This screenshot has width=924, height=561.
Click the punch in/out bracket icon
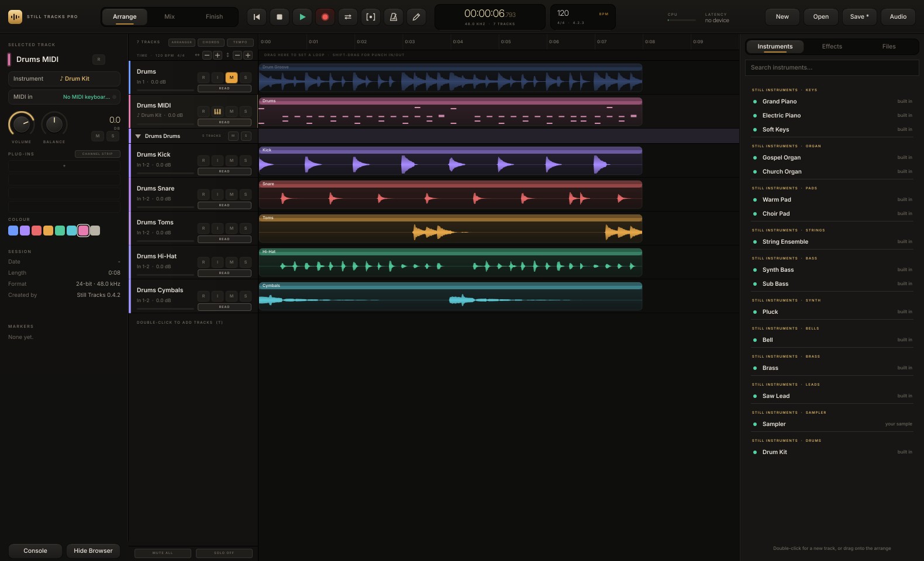(370, 17)
